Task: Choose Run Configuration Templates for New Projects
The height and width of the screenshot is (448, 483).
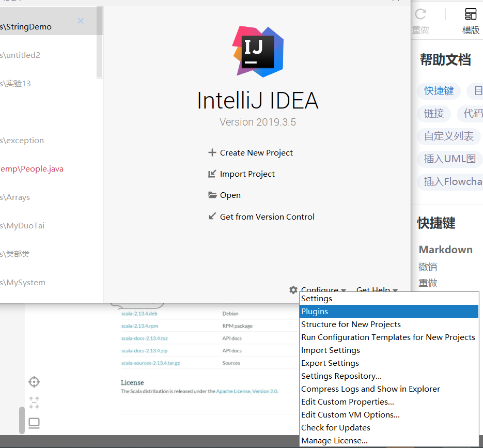Action: click(389, 337)
